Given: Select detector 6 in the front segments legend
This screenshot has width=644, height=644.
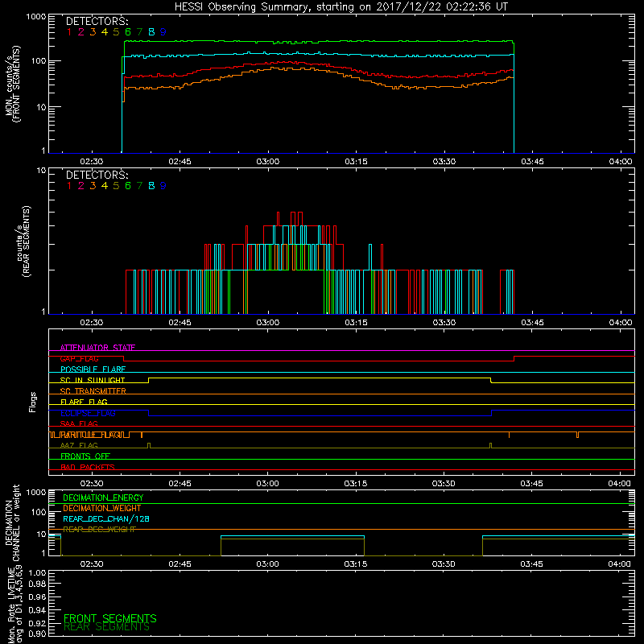Looking at the screenshot, I should (x=128, y=32).
